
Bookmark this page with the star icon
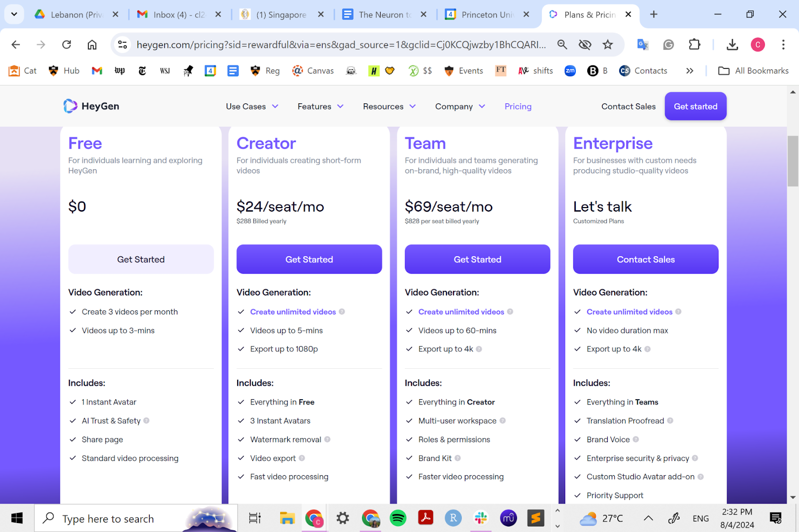pyautogui.click(x=608, y=45)
